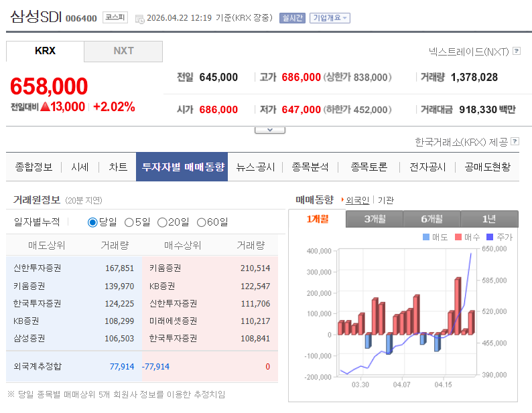Click the 거래대금 value 918,330 백만

tap(487, 110)
